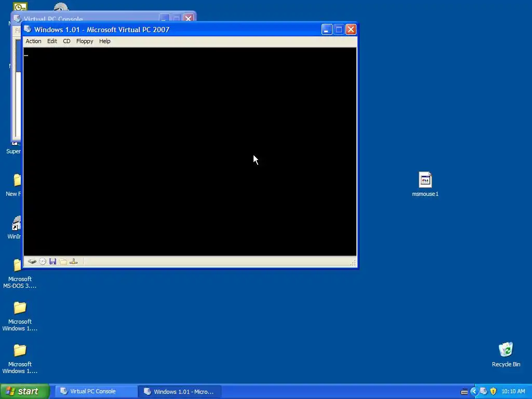Expand hidden system tray icons chevron
The image size is (532, 399).
point(474,392)
